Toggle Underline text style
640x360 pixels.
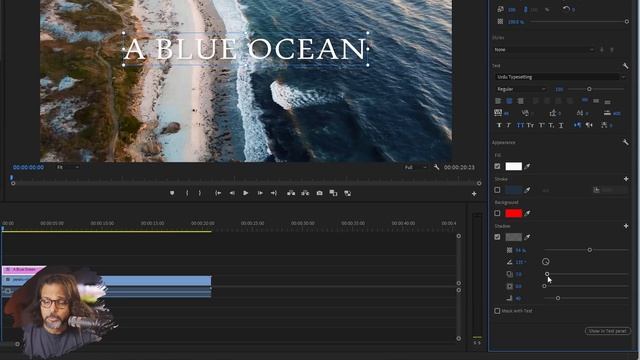click(x=561, y=125)
